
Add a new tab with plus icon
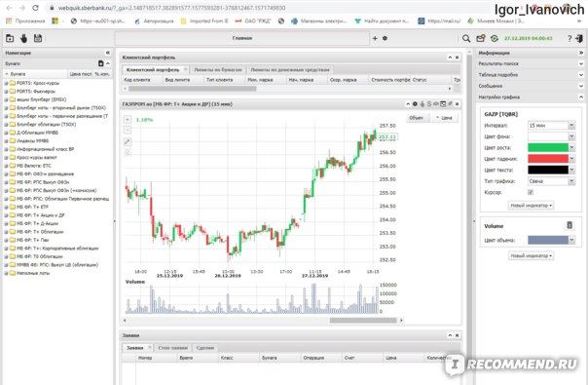tap(375, 38)
